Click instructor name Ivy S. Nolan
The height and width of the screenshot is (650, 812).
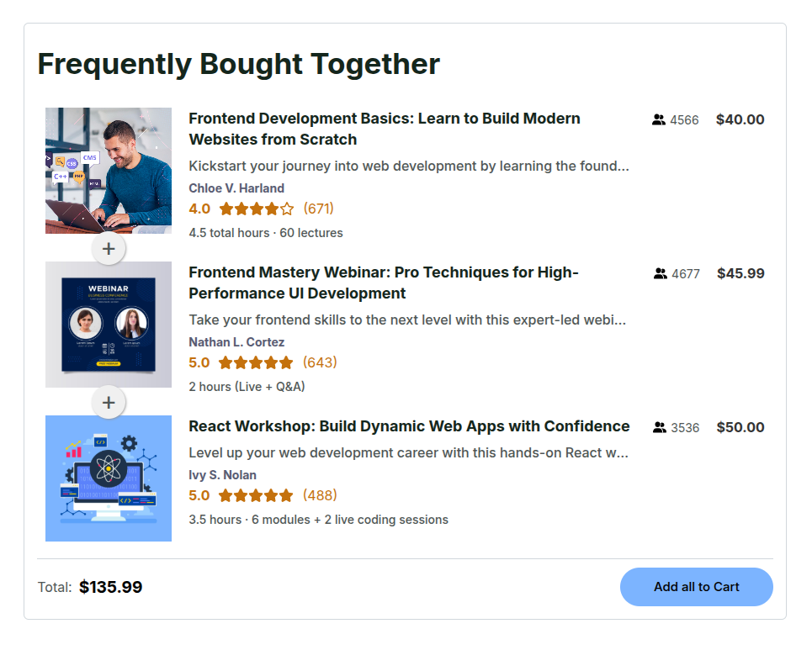[x=222, y=475]
